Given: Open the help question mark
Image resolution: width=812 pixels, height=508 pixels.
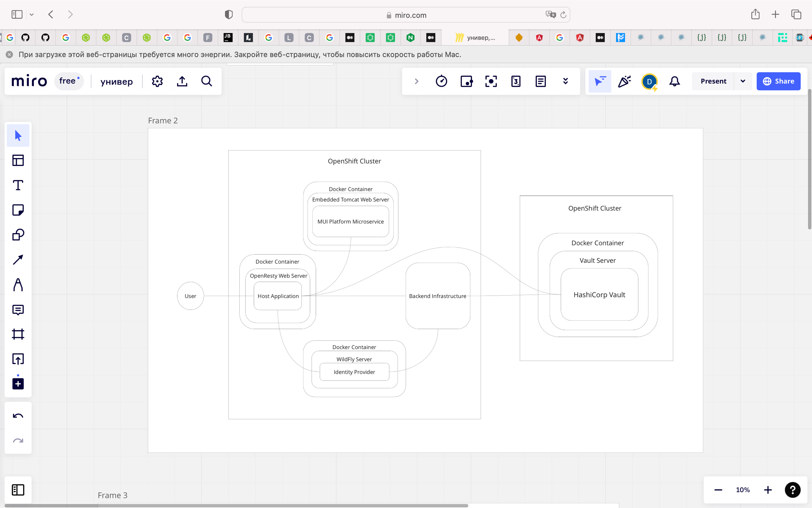Looking at the screenshot, I should point(792,490).
